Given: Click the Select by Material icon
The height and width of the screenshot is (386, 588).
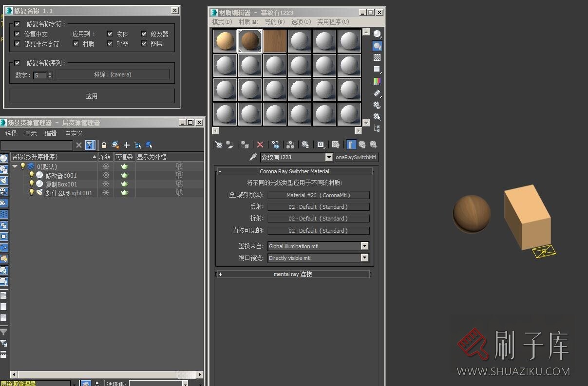Looking at the screenshot, I should (x=377, y=117).
